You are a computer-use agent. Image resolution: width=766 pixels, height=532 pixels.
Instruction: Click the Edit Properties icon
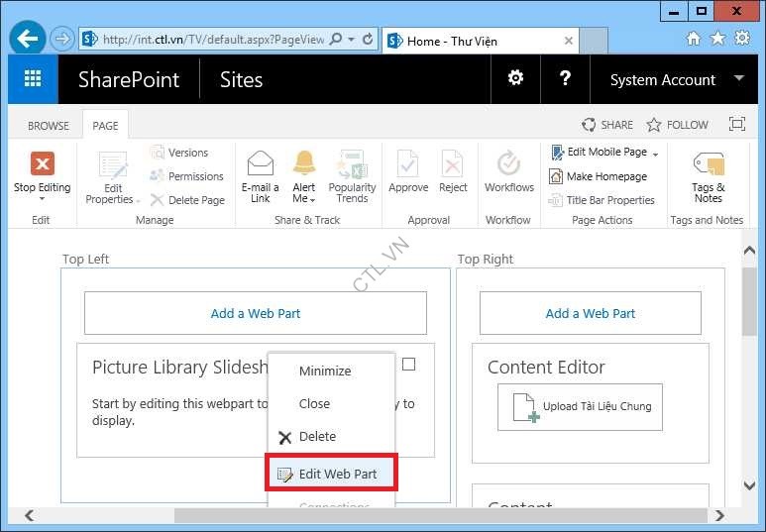point(113,165)
